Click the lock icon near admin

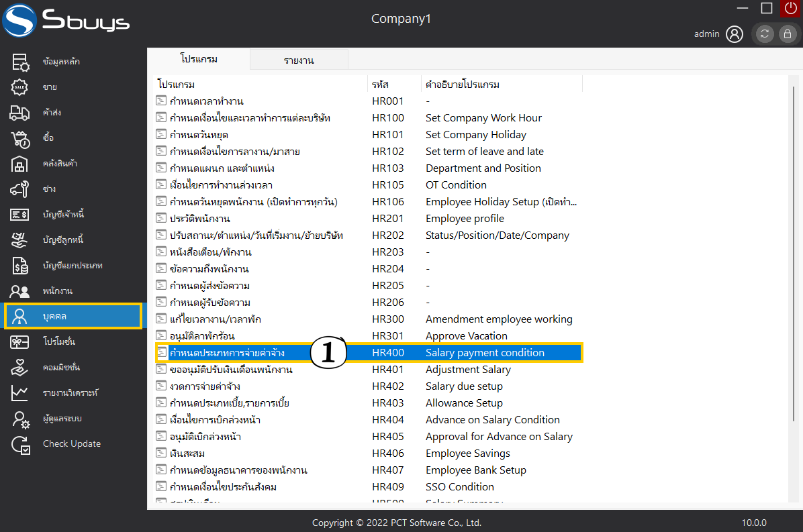click(x=786, y=34)
